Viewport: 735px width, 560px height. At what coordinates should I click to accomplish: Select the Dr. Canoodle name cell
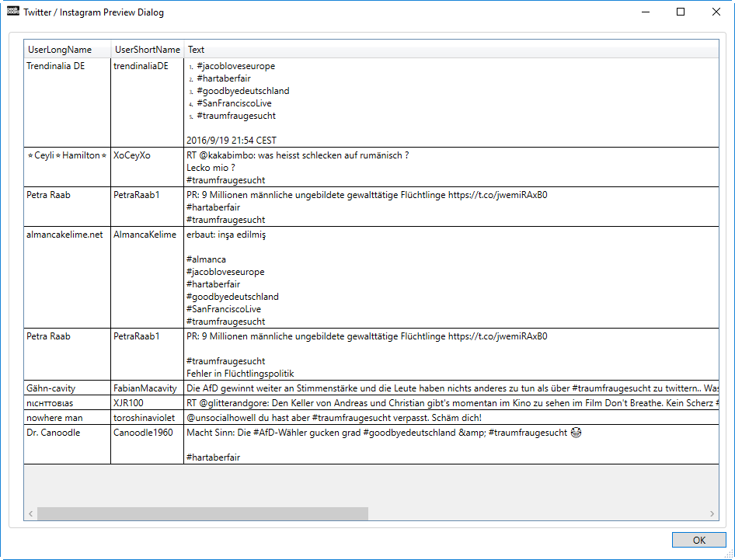(x=67, y=444)
